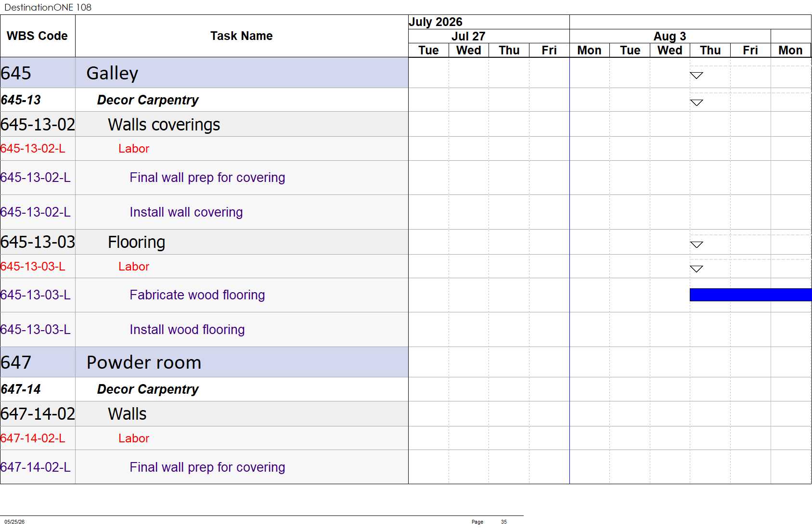This screenshot has width=812, height=528.
Task: Click WBS code beside Install wood flooring
Action: (36, 330)
